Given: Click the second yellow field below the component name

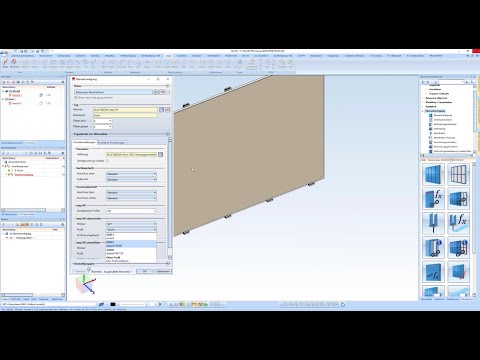Looking at the screenshot, I should pos(125,115).
